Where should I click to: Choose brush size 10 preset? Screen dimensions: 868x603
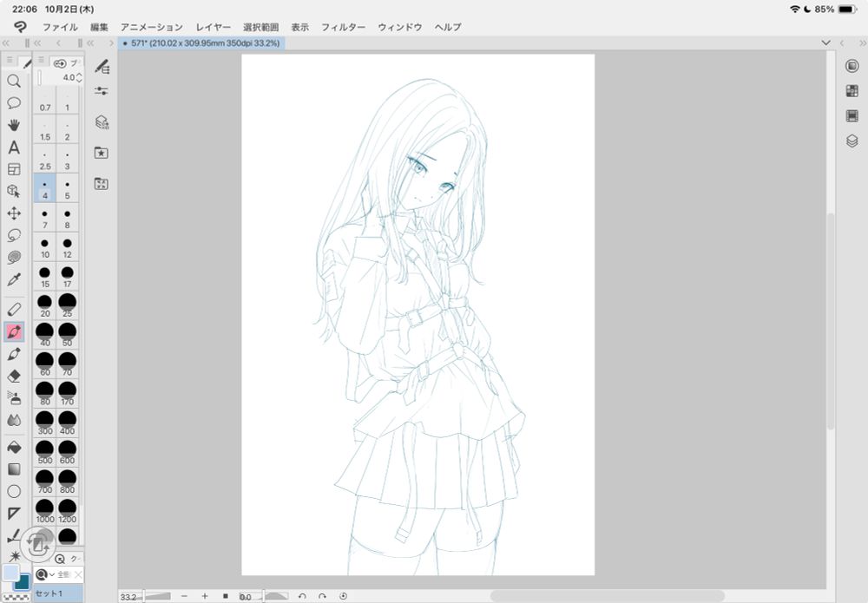(45, 248)
